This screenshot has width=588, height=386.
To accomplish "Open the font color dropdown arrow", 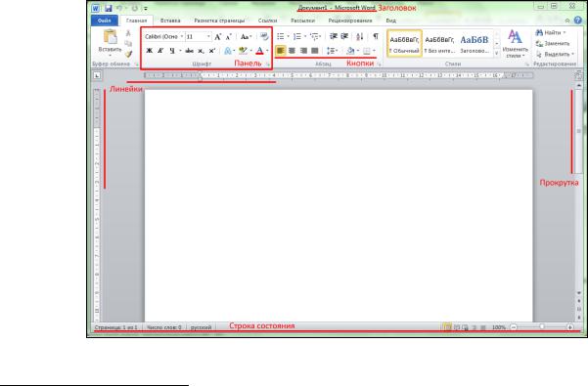I will click(x=267, y=51).
